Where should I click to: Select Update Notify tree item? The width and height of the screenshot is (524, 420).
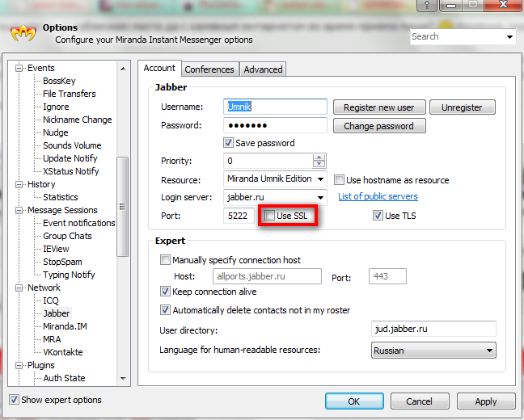coord(70,158)
